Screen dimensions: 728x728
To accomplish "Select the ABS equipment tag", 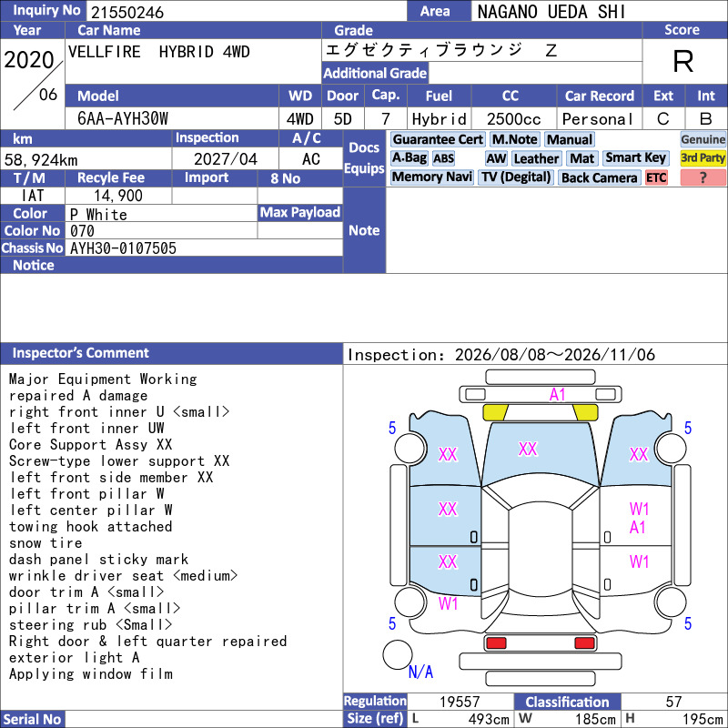I will tap(443, 158).
